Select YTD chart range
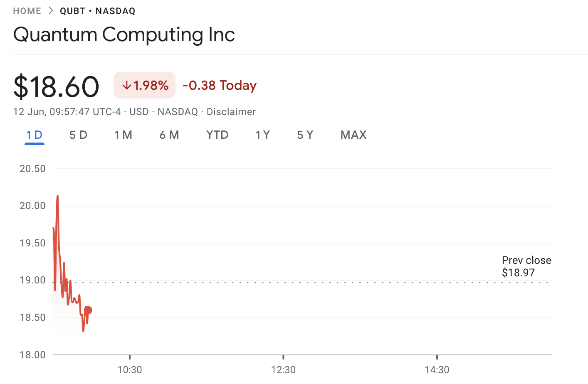The width and height of the screenshot is (588, 384). click(x=217, y=135)
